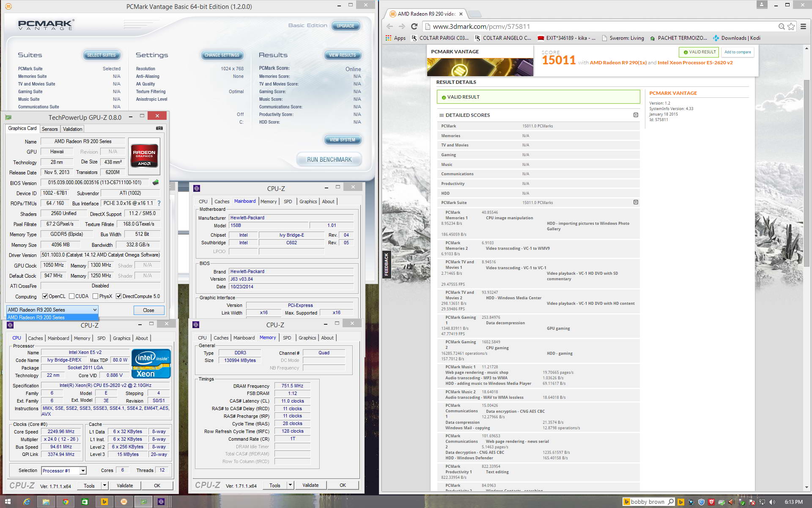Image resolution: width=812 pixels, height=508 pixels.
Task: Toggle the OpenCL checkbox in GPU-Z
Action: pos(45,296)
